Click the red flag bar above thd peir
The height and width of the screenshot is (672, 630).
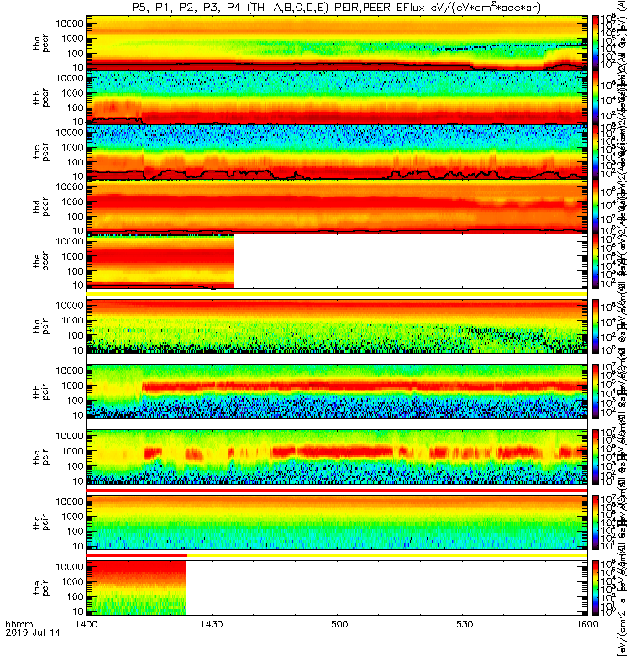tap(337, 491)
